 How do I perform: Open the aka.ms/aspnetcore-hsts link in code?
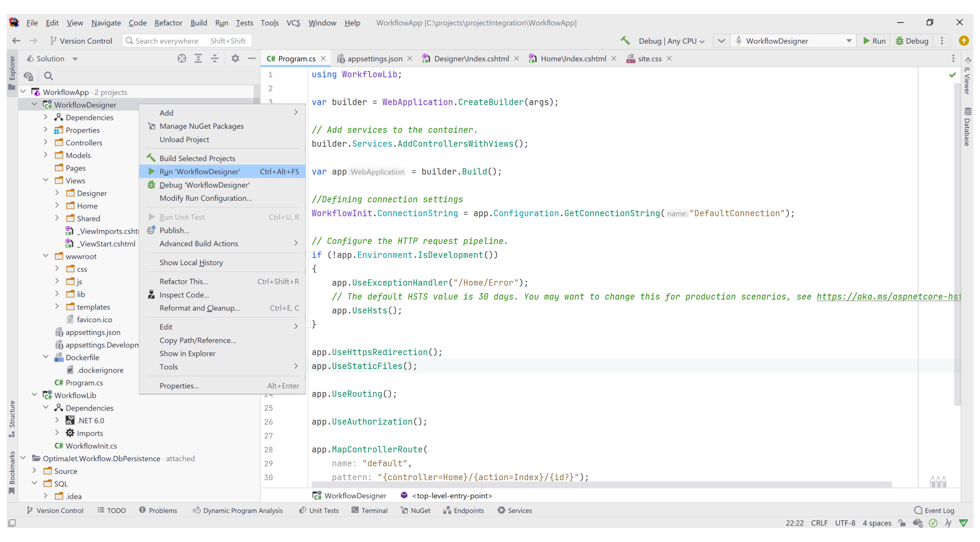pos(888,296)
